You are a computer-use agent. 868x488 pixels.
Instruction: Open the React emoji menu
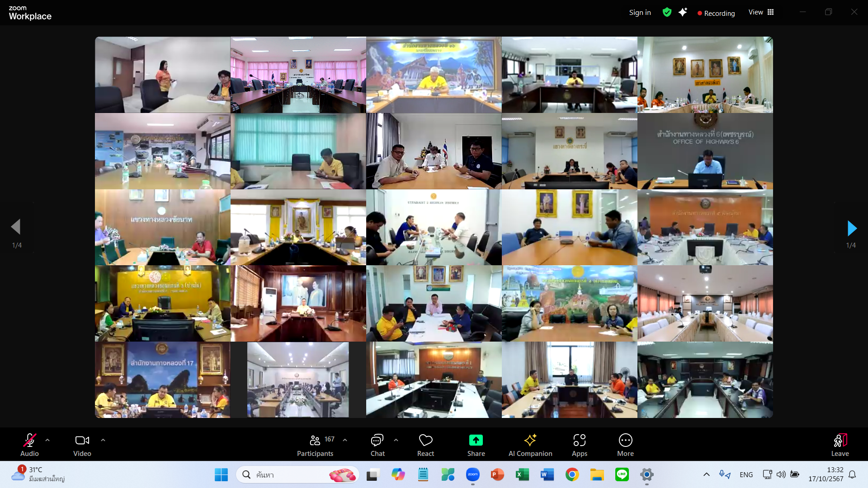pos(425,440)
